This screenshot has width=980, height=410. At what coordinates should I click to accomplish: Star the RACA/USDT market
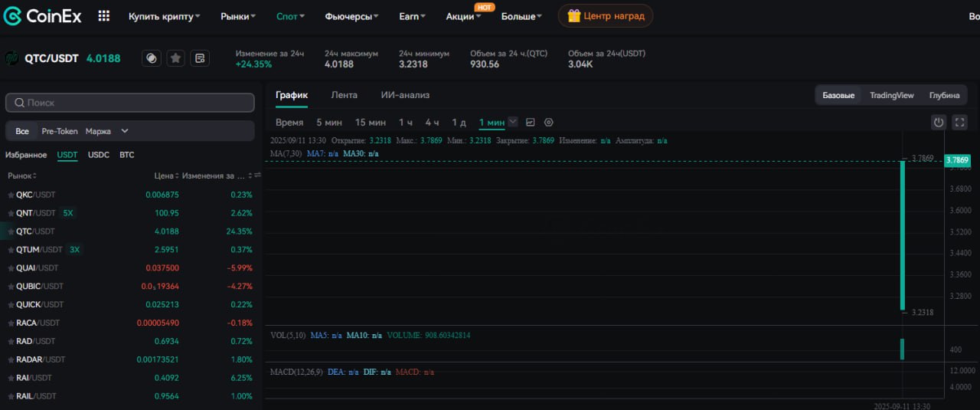tap(11, 323)
